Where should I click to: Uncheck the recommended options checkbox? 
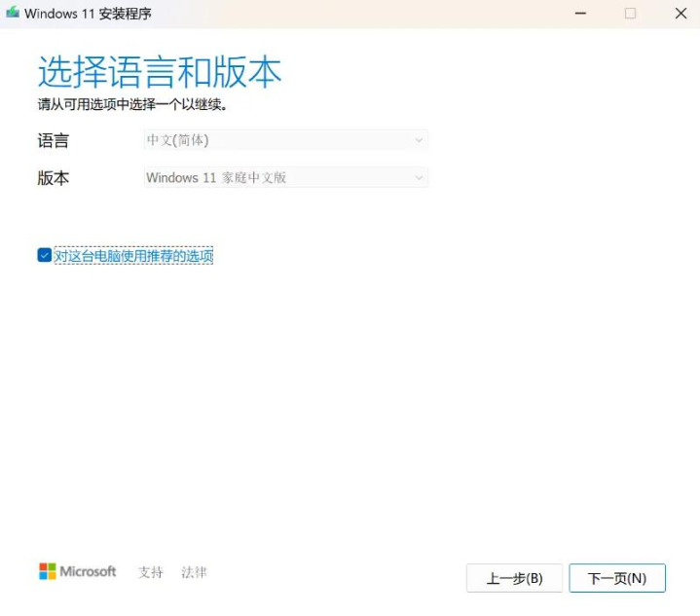44,255
